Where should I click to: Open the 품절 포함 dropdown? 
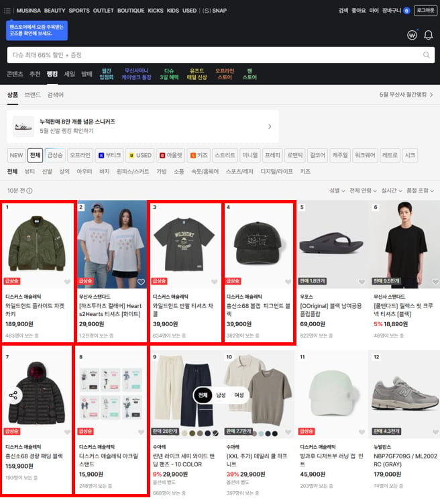point(420,191)
